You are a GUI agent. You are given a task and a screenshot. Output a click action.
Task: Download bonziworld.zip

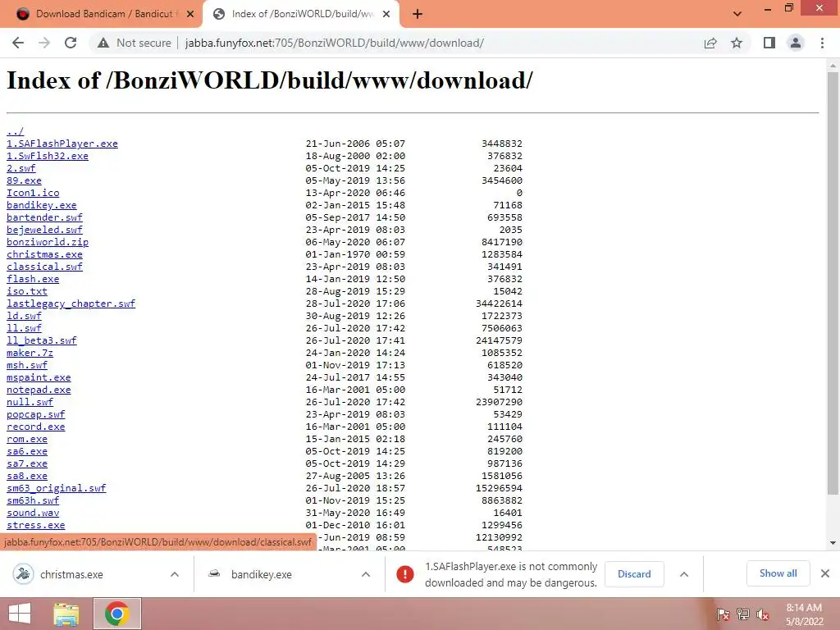48,242
